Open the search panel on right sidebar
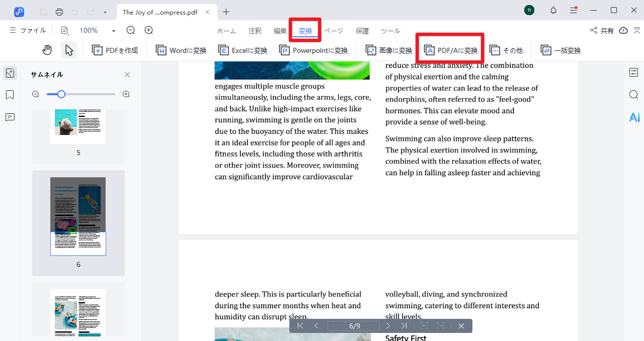The height and width of the screenshot is (341, 644). pyautogui.click(x=634, y=95)
